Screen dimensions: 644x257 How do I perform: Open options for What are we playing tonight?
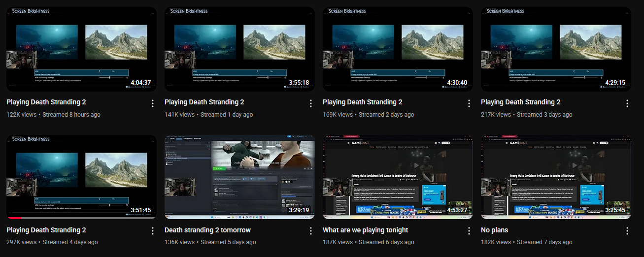(469, 231)
